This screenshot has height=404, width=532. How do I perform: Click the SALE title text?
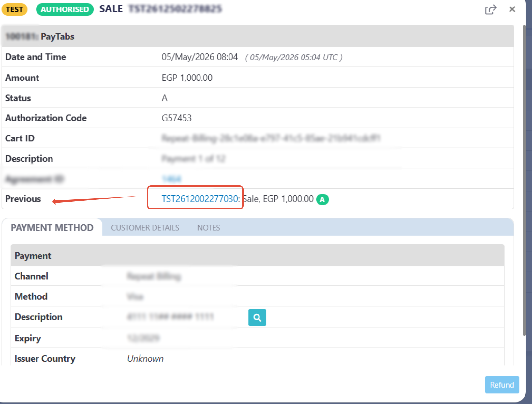click(x=111, y=9)
